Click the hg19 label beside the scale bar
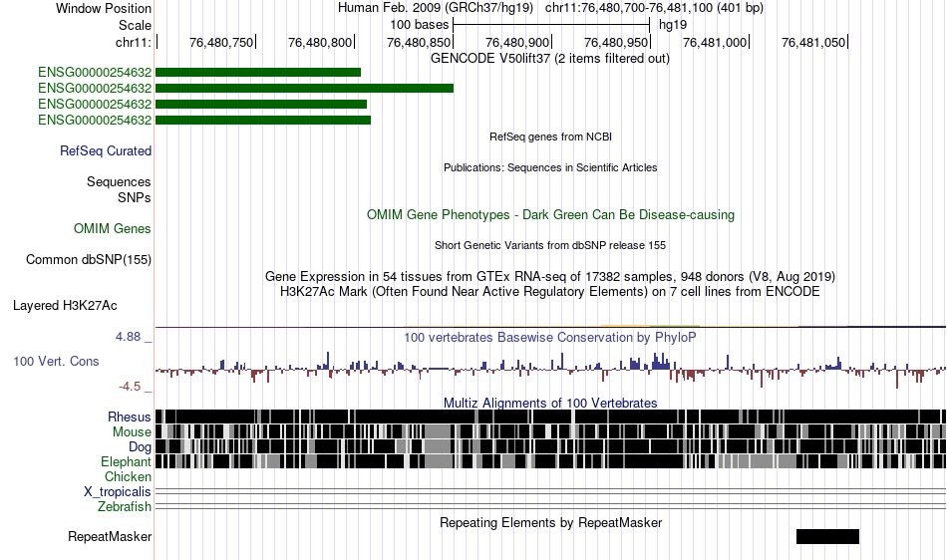The height and width of the screenshot is (560, 947). coord(673,25)
